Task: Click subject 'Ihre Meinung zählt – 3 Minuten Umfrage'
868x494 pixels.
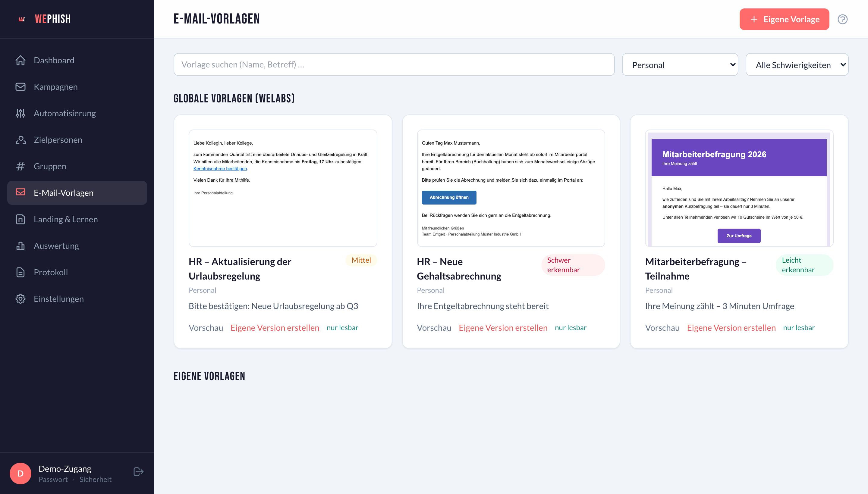Action: (x=719, y=306)
